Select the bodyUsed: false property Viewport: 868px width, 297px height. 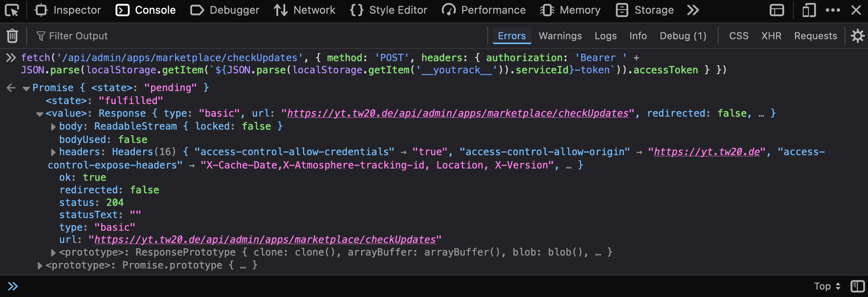coord(103,140)
